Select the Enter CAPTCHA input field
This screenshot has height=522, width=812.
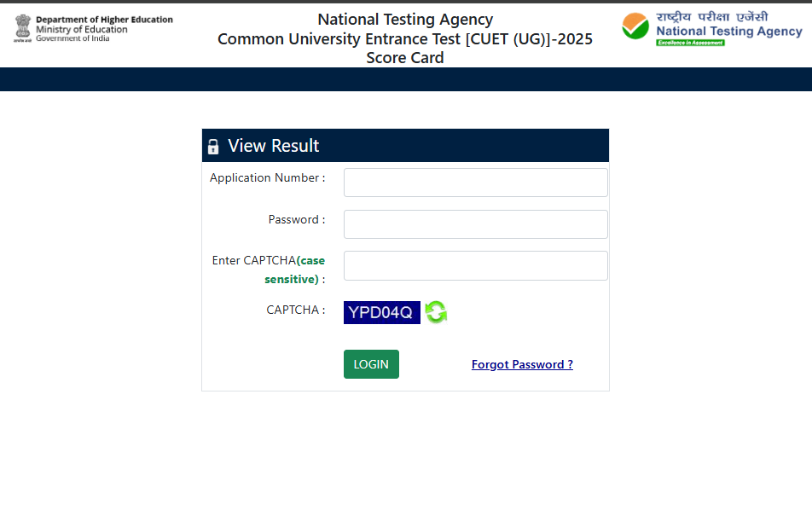click(475, 265)
